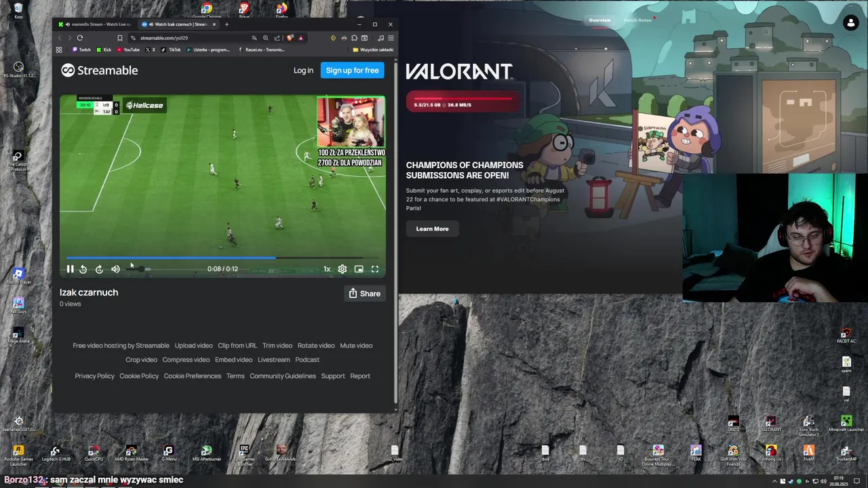The height and width of the screenshot is (488, 868).
Task: Click the bookmark icon beside the address bar
Action: click(119, 38)
